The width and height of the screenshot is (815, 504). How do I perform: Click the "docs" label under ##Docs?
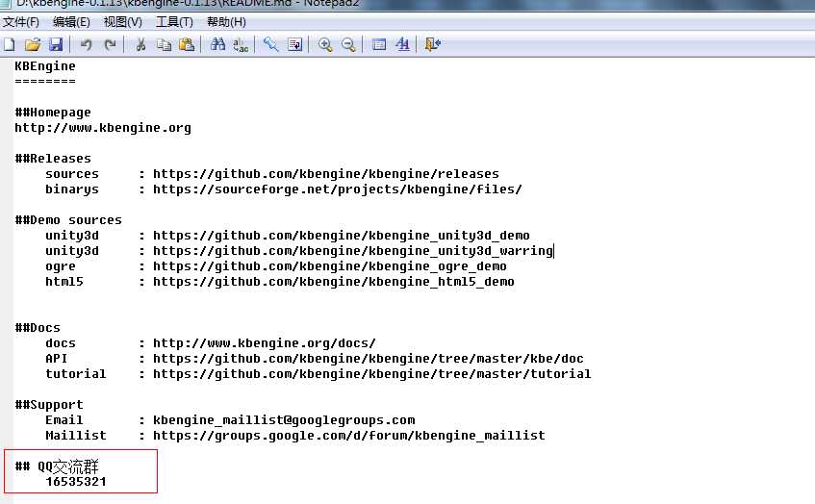coord(61,343)
